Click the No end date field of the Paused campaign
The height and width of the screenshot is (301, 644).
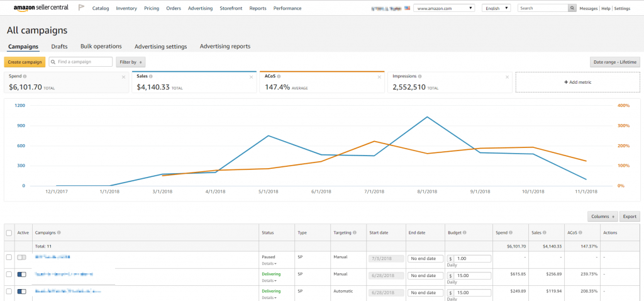tap(426, 259)
